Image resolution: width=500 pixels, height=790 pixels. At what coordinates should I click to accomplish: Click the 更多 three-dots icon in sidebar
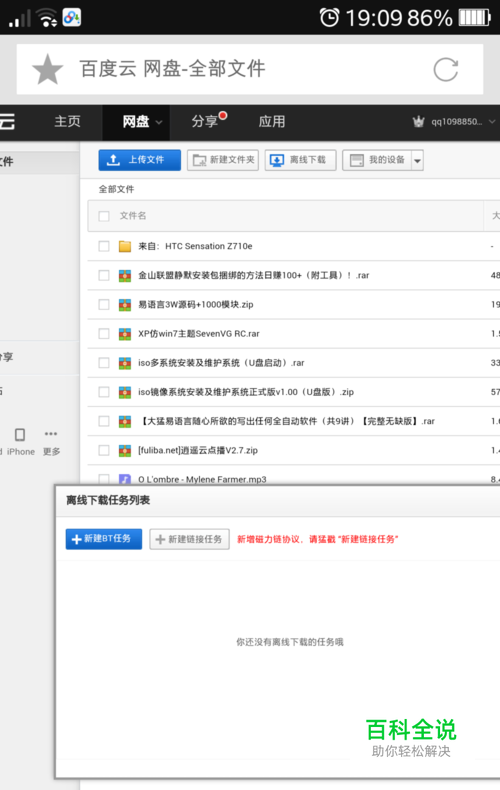point(51,434)
